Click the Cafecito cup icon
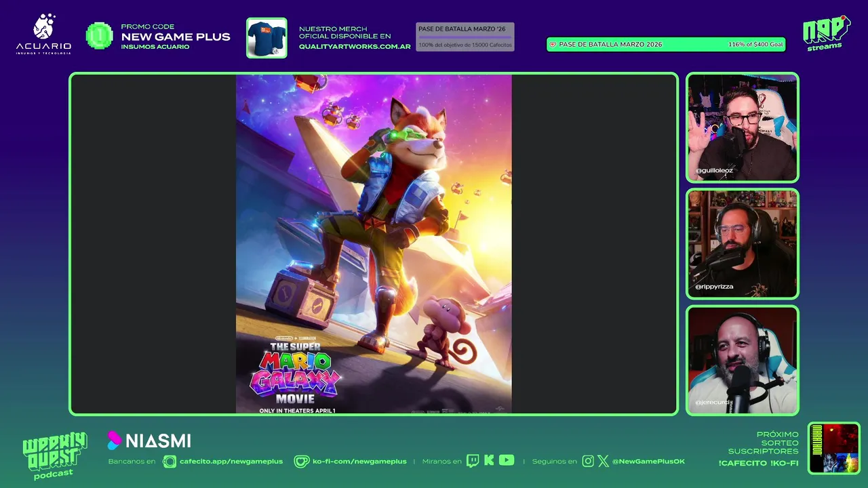The width and height of the screenshot is (868, 488). 170,462
